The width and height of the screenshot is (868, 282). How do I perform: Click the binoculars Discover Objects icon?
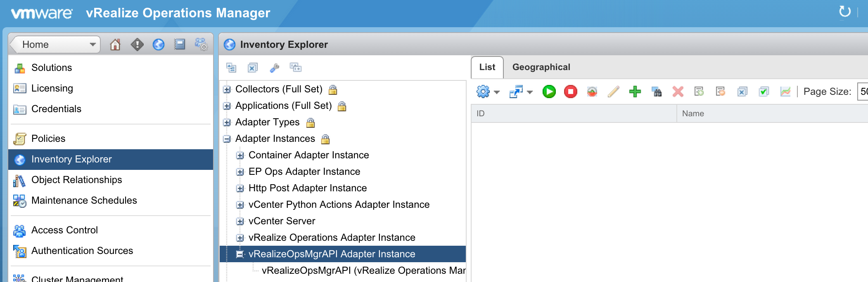pos(656,92)
